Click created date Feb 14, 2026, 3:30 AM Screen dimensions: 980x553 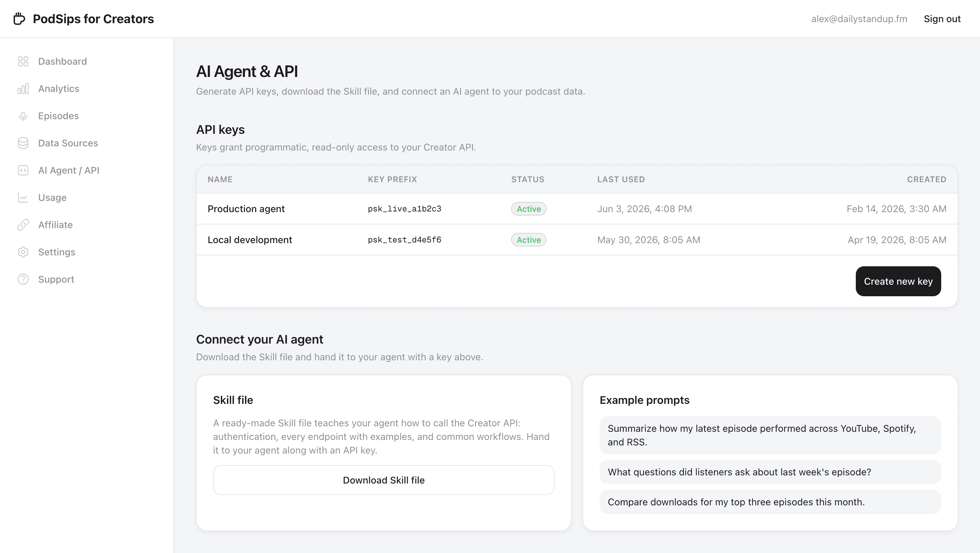point(896,208)
